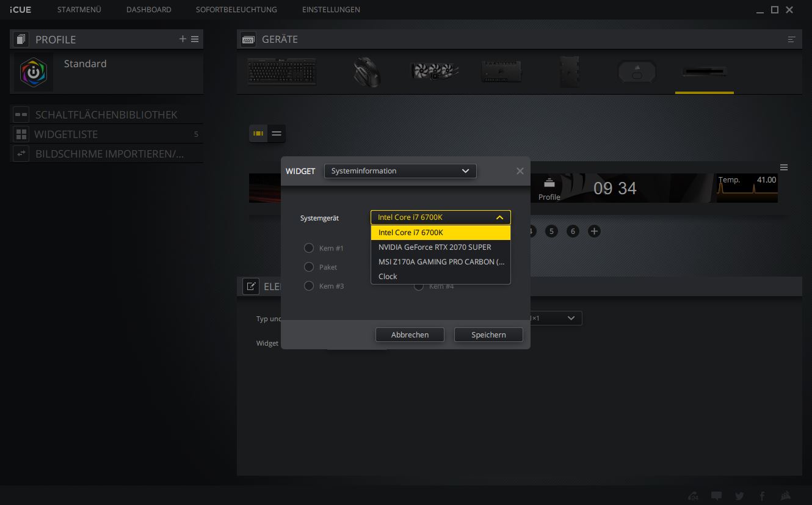The height and width of the screenshot is (505, 812).
Task: Open the screen options hamburger menu
Action: 784,167
